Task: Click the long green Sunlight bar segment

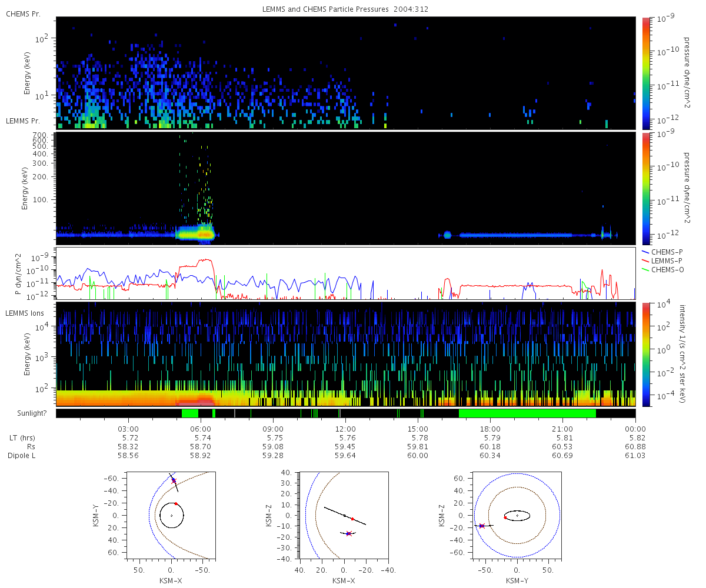Action: 527,413
